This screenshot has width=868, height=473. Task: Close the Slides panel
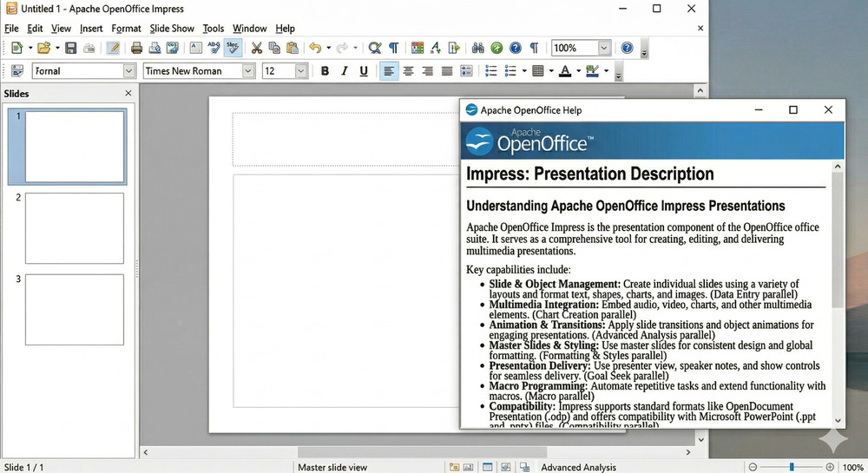[128, 94]
